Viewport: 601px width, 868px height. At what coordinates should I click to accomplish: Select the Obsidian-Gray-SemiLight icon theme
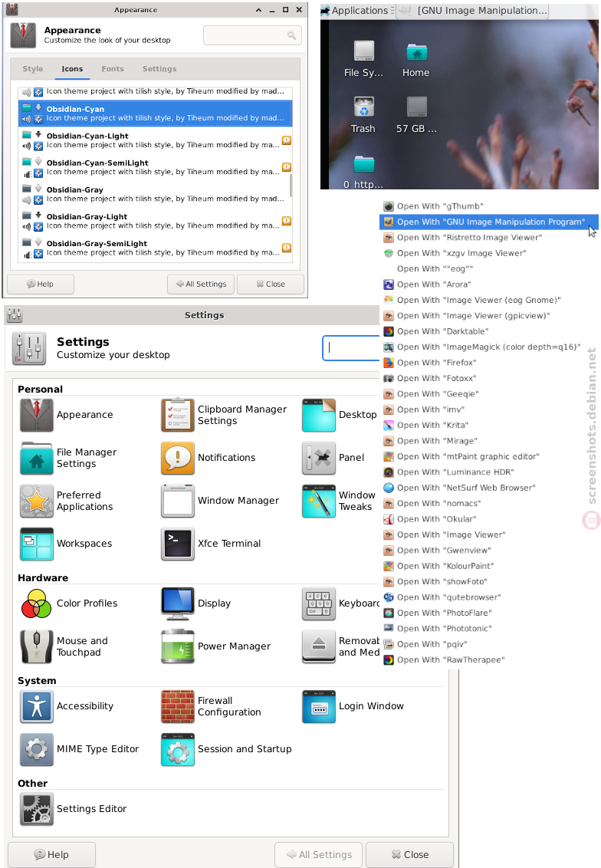[x=156, y=248]
